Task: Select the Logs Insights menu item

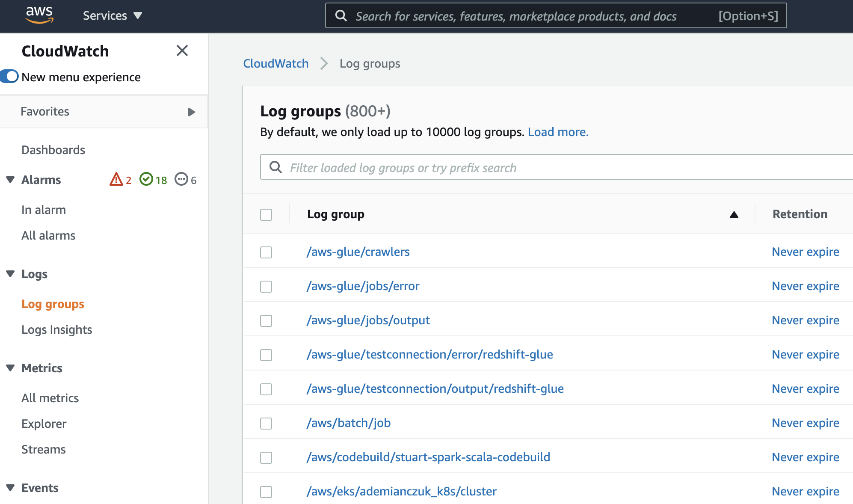Action: pos(57,329)
